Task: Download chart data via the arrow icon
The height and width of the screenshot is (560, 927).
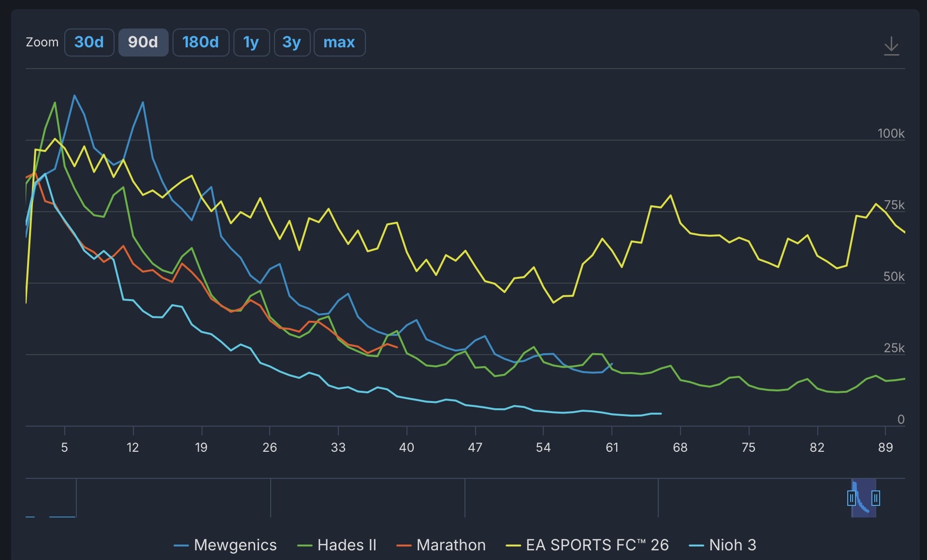Action: click(x=891, y=46)
